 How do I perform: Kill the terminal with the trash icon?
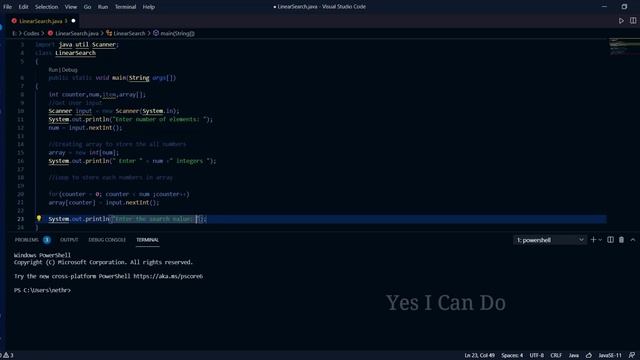621,240
